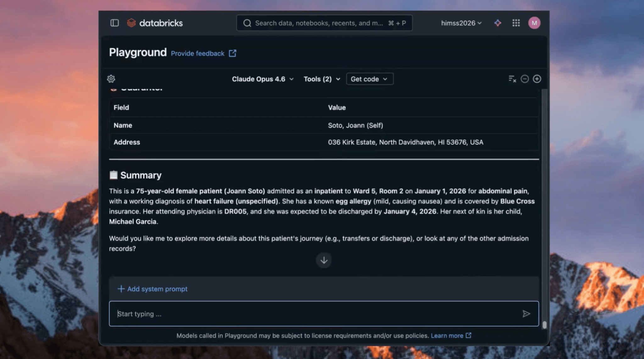Screen dimensions: 644x359
Task: Open the himss2026 workspace switcher
Action: pos(461,23)
